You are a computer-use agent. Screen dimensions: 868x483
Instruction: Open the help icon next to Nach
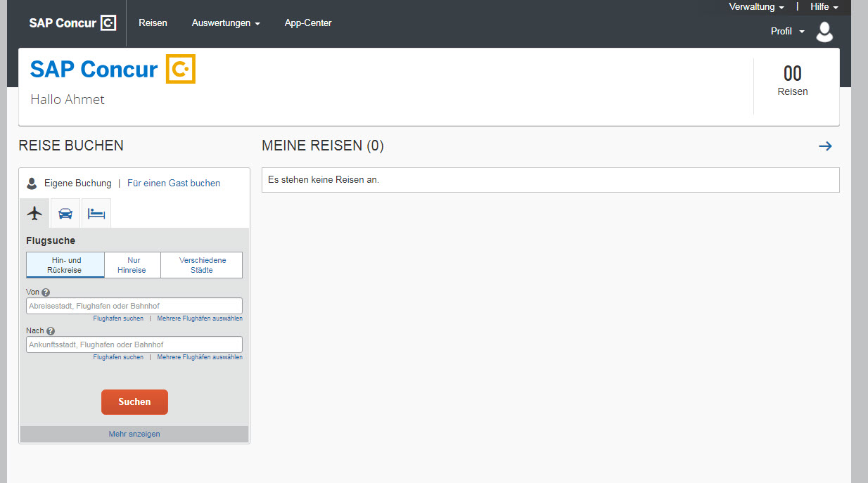tap(51, 331)
